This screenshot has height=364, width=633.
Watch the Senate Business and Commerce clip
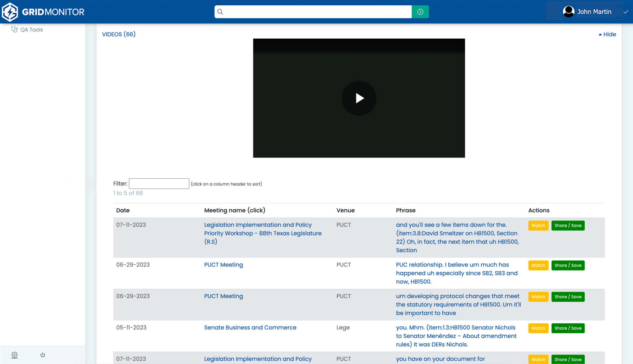(538, 328)
